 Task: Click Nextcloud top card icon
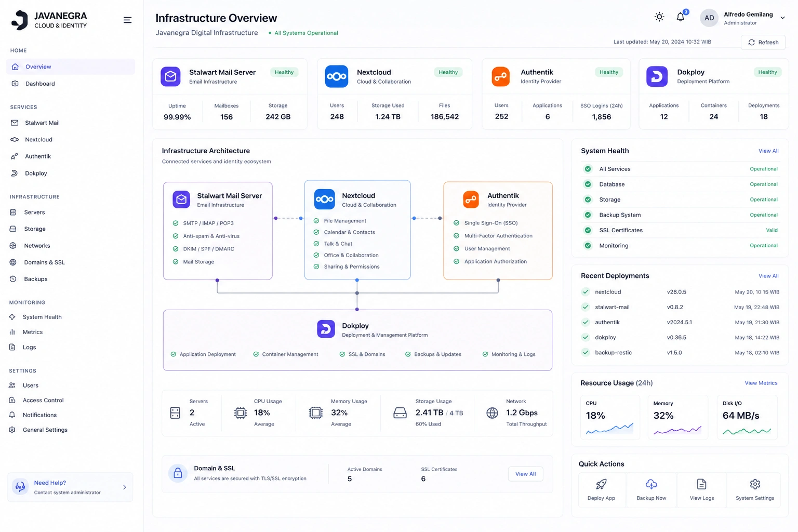coord(337,76)
